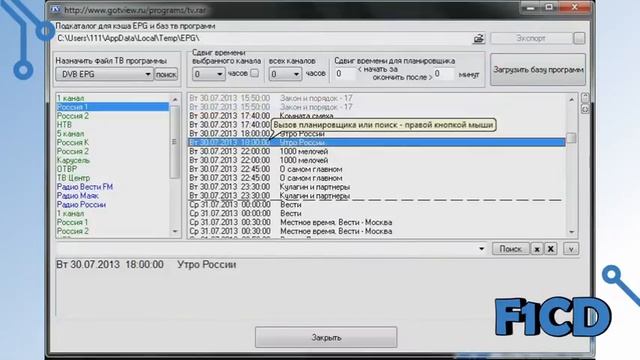
Task: Select the Радио Маяк channel
Action: pos(78,196)
